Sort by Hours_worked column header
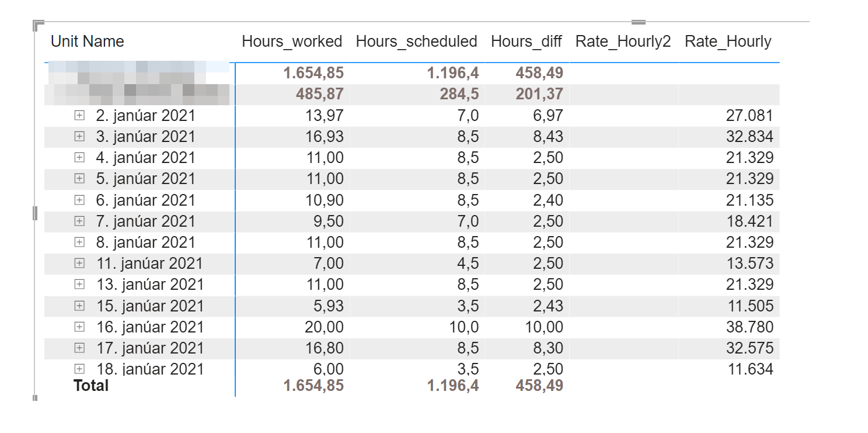The width and height of the screenshot is (868, 433). (292, 41)
